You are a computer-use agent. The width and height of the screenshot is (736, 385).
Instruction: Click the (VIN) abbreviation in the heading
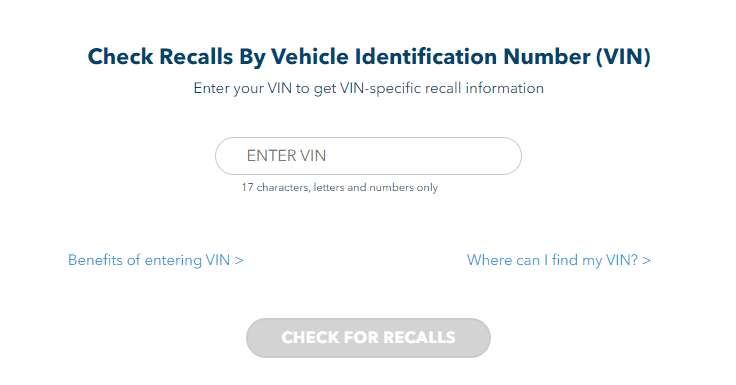[x=623, y=57]
